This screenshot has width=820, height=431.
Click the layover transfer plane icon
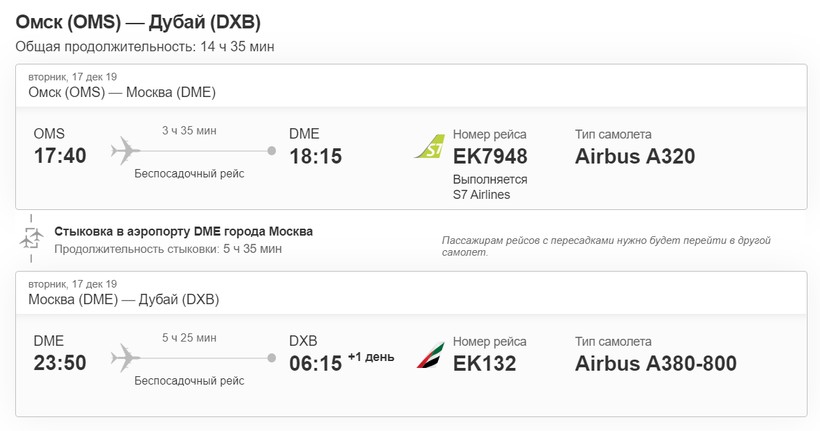[32, 238]
